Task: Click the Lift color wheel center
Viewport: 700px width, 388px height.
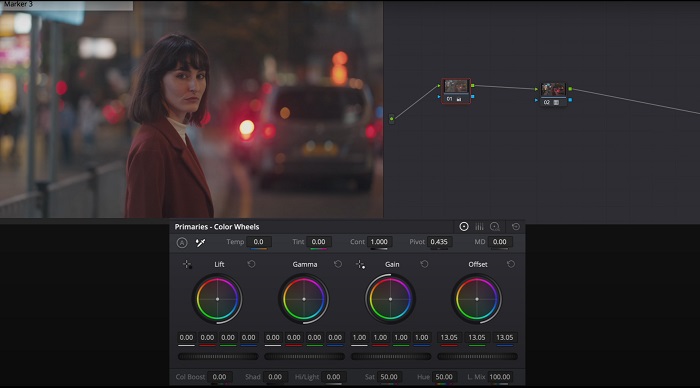Action: (x=217, y=299)
